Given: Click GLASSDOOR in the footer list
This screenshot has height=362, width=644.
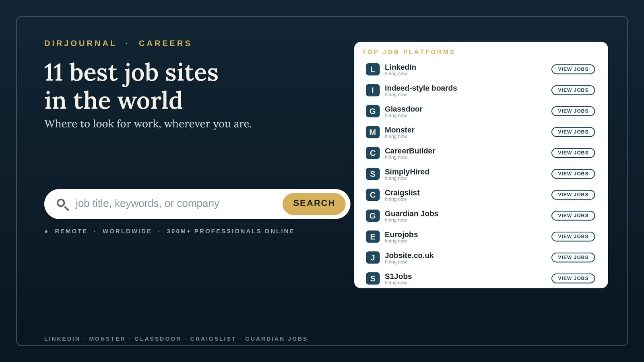Looking at the screenshot, I should (158, 339).
